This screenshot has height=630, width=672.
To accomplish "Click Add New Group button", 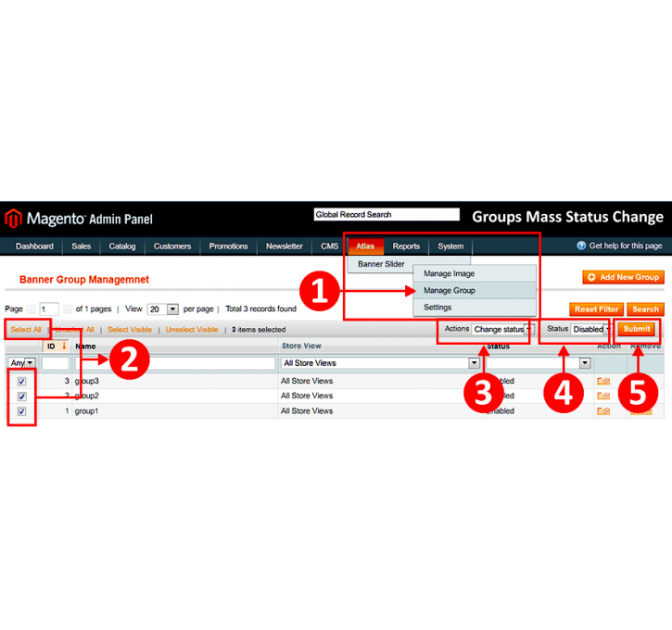I will click(623, 278).
